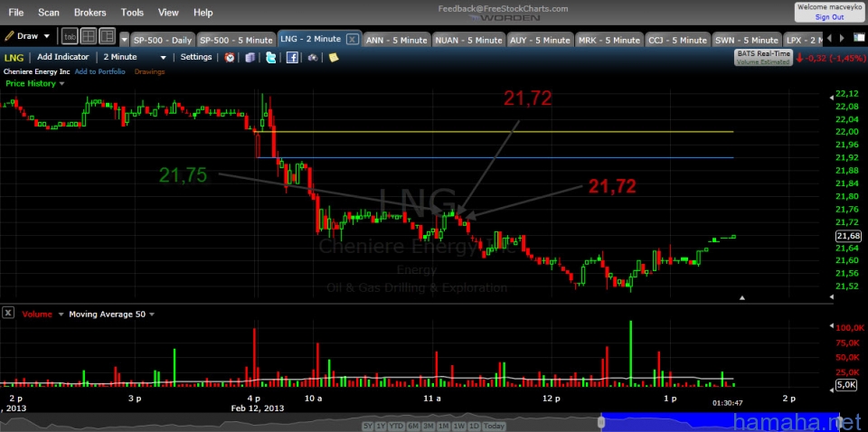Viewport: 868px width, 432px height.
Task: Switch to AUY - 5 Minute tab
Action: click(x=540, y=40)
